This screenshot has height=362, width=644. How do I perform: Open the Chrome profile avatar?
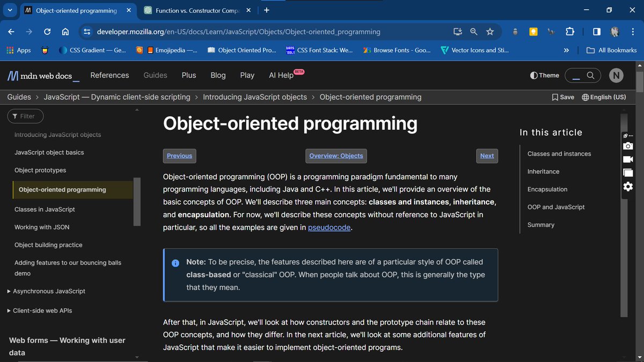tap(614, 32)
